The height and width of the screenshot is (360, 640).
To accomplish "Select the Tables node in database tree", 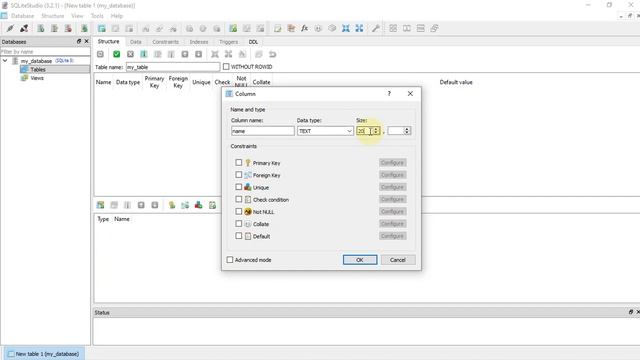I will [38, 69].
